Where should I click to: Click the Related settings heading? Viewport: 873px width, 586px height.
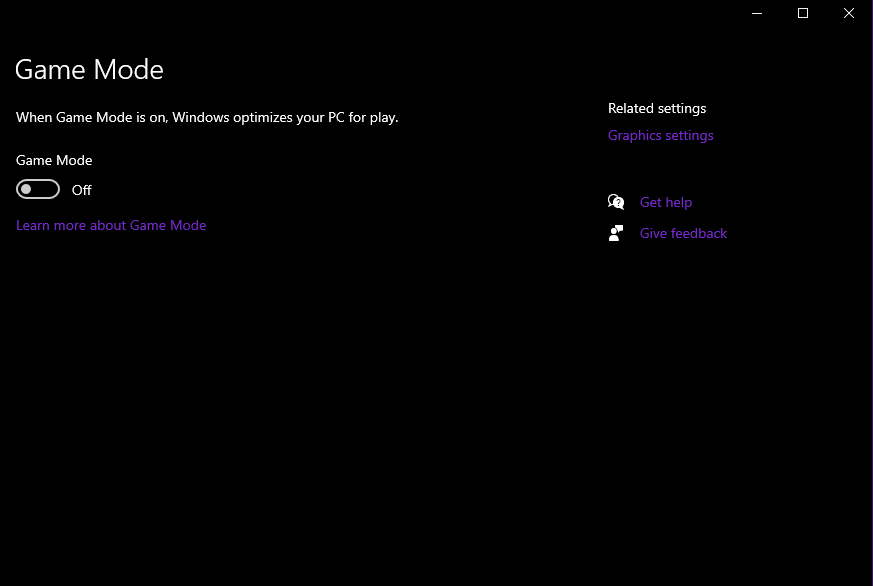pos(657,108)
